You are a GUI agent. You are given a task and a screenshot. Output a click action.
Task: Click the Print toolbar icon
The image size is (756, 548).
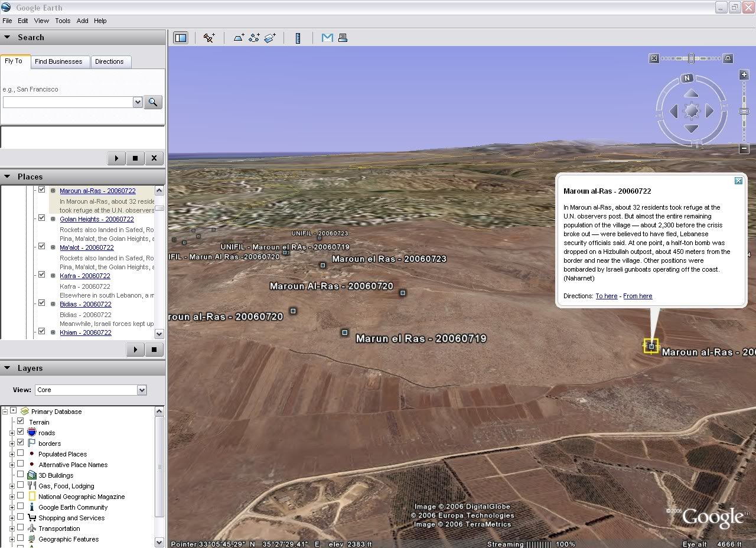point(343,38)
